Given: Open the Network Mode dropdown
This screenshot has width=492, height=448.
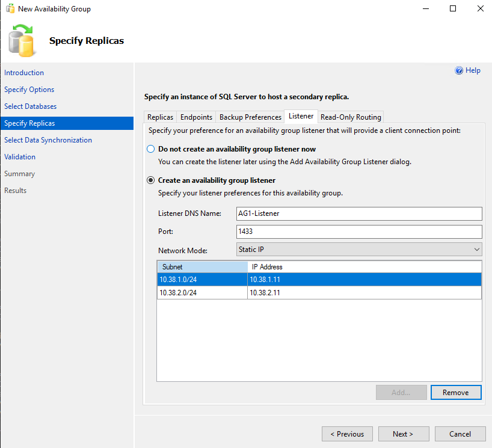Looking at the screenshot, I should click(359, 250).
